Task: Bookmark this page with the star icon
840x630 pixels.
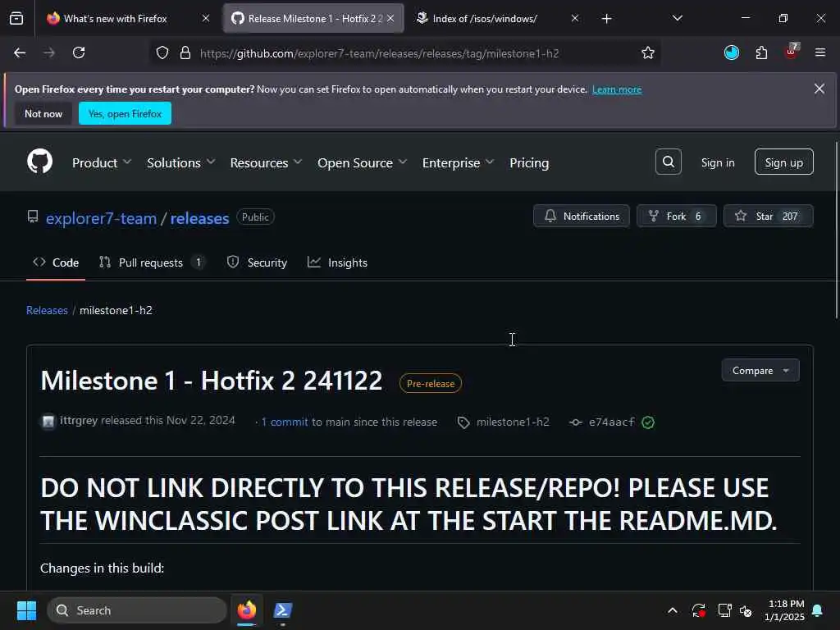Action: (648, 52)
